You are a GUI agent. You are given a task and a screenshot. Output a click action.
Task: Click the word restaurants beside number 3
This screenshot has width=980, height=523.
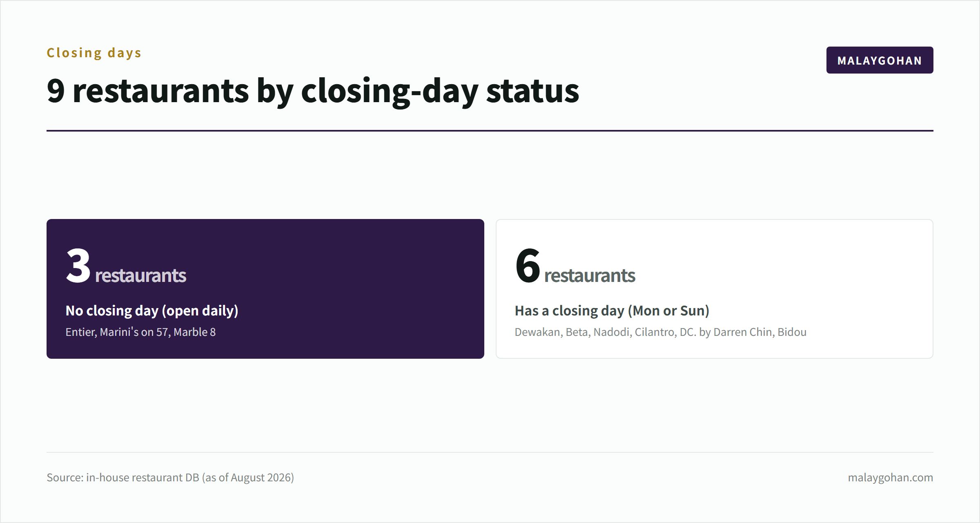(x=140, y=275)
